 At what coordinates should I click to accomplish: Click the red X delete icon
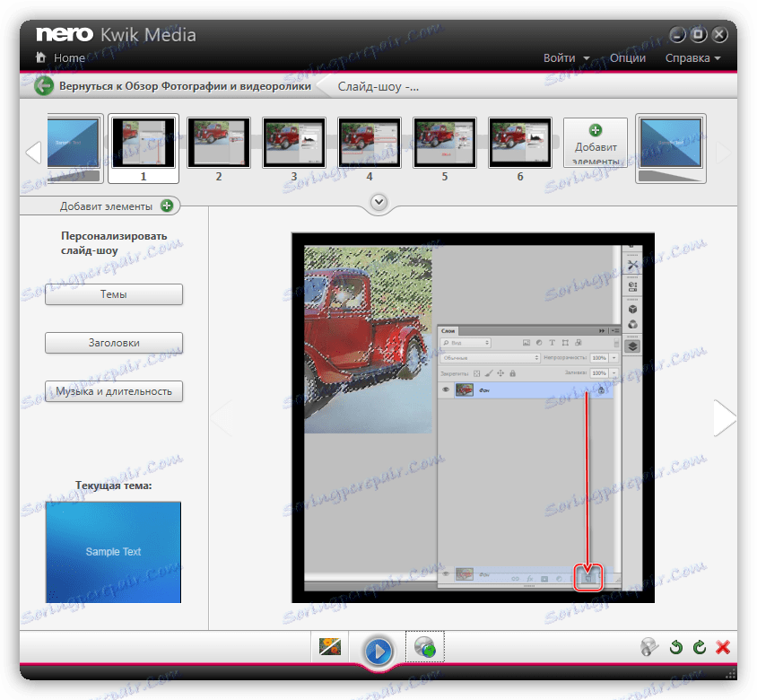click(x=723, y=648)
